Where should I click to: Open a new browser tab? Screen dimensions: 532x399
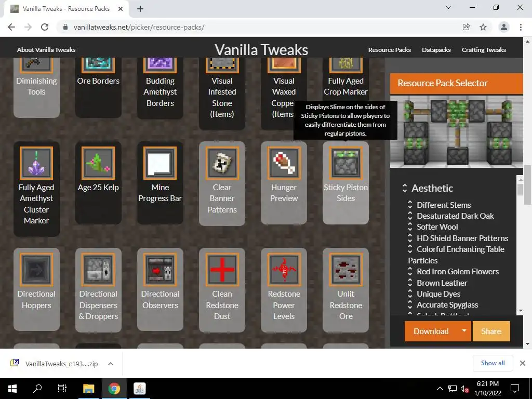click(x=140, y=9)
